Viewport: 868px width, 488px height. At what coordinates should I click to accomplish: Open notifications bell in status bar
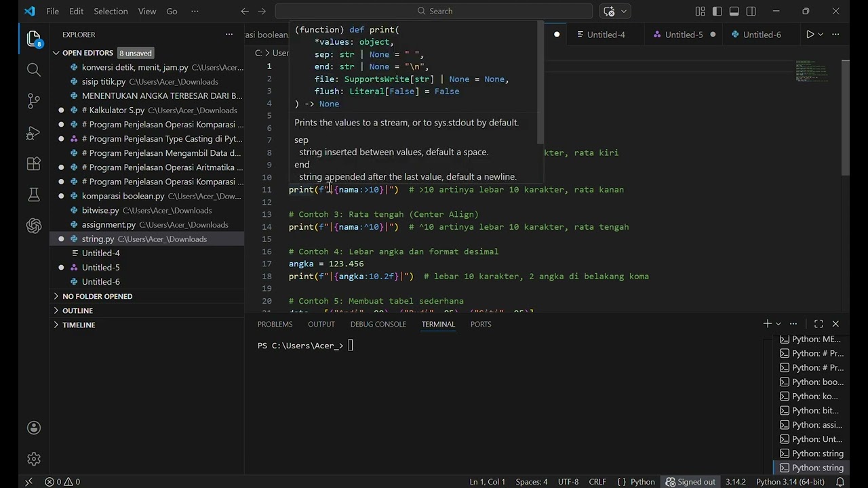point(840,482)
